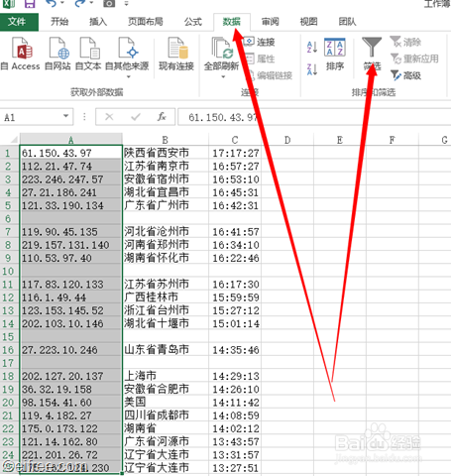Select the 数据 ribbon tab
Screen dimensions: 451x476
point(232,22)
